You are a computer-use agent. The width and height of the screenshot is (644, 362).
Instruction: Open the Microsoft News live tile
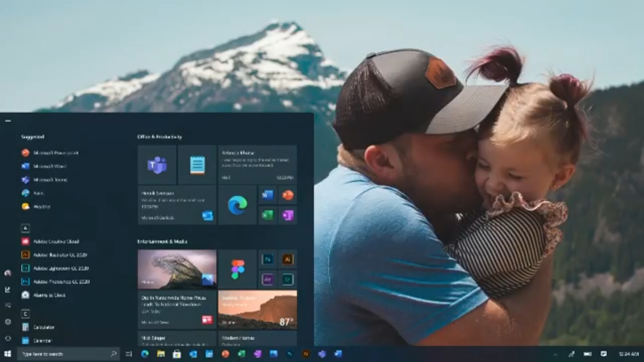177,309
